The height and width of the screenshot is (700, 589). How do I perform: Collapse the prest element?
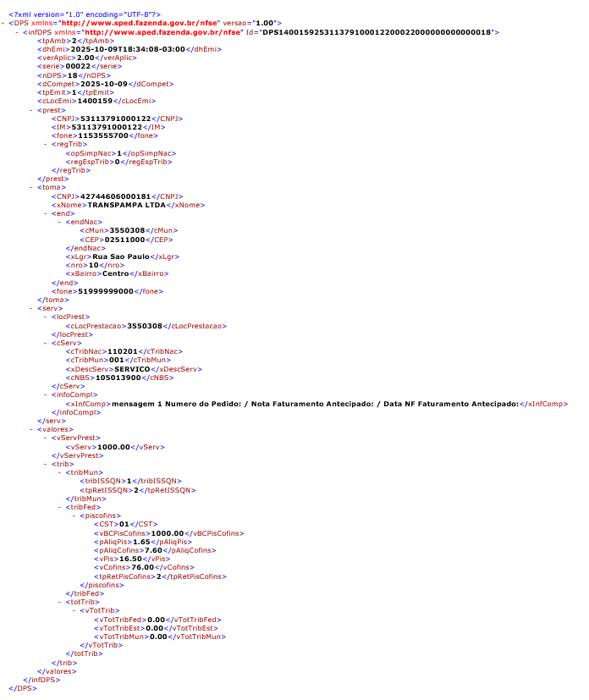tap(31, 110)
